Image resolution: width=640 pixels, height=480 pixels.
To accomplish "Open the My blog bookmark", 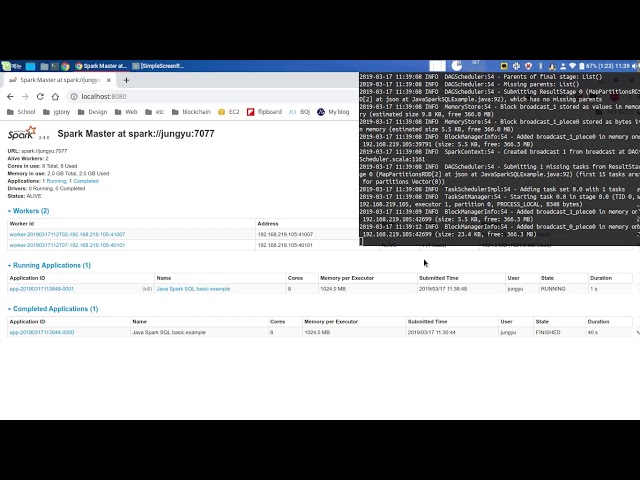I will tap(333, 112).
